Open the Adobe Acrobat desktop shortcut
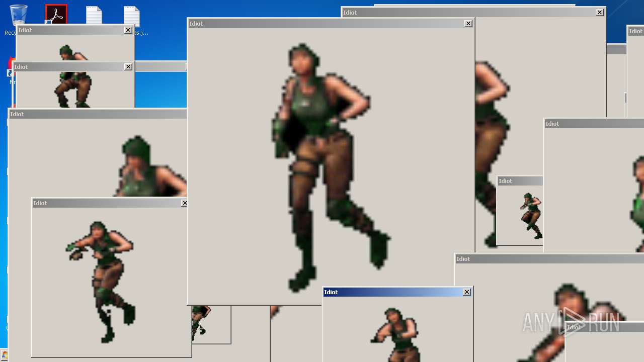644x362 pixels. [x=56, y=14]
